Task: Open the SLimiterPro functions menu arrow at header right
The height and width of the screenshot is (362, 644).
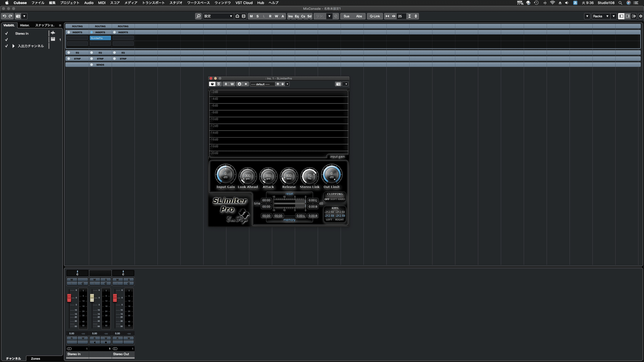Action: [346, 84]
